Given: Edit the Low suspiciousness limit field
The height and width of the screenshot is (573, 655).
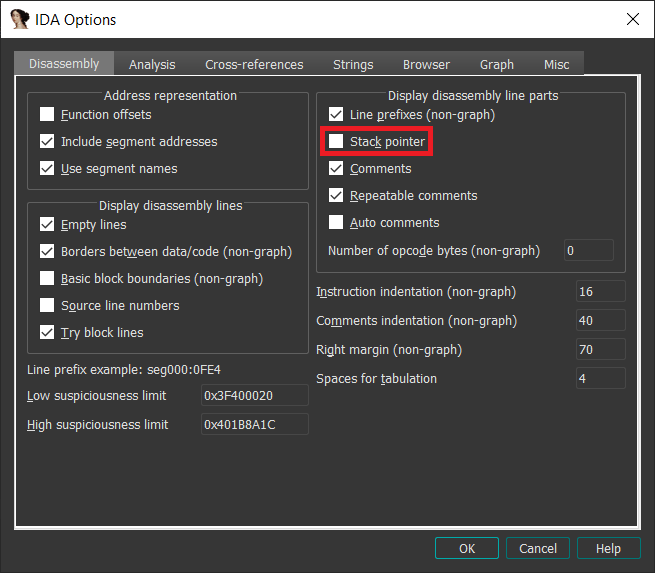Looking at the screenshot, I should [x=255, y=395].
